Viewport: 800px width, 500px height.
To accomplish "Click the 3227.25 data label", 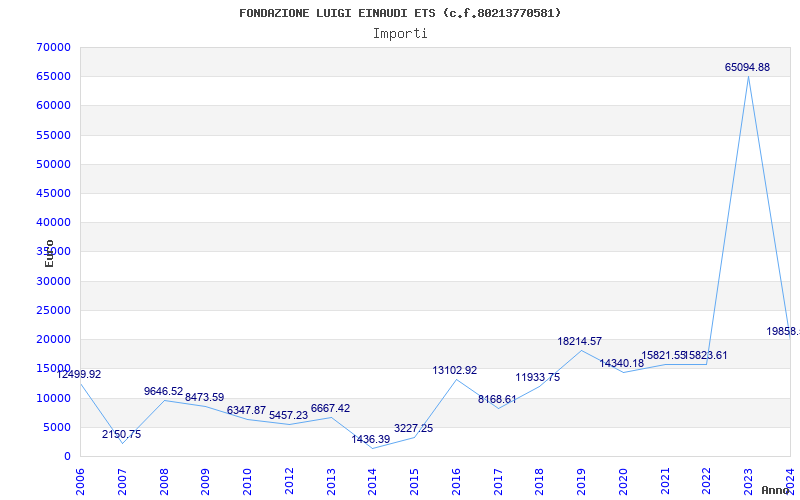I will coord(413,429).
